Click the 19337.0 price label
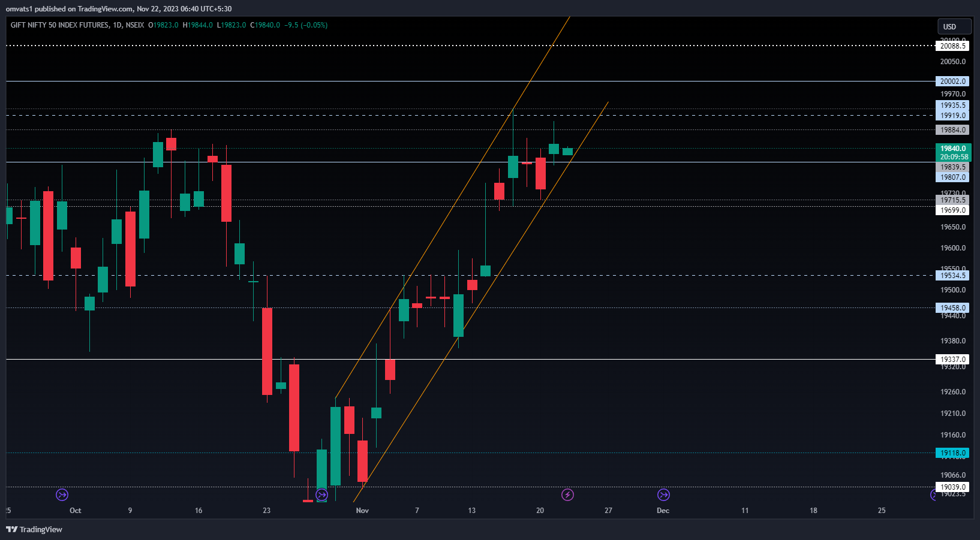This screenshot has height=540, width=980. click(x=952, y=360)
